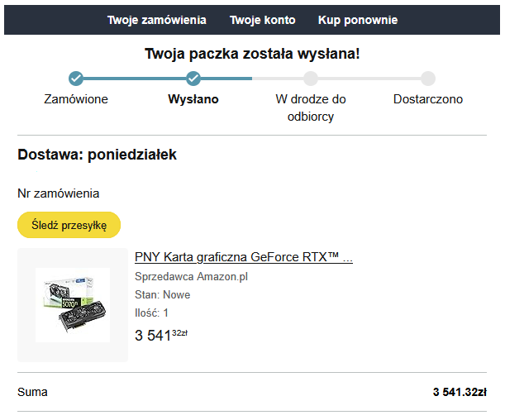Click the Wysłano checkmark step icon
Screen dimensions: 505x420
click(x=193, y=79)
